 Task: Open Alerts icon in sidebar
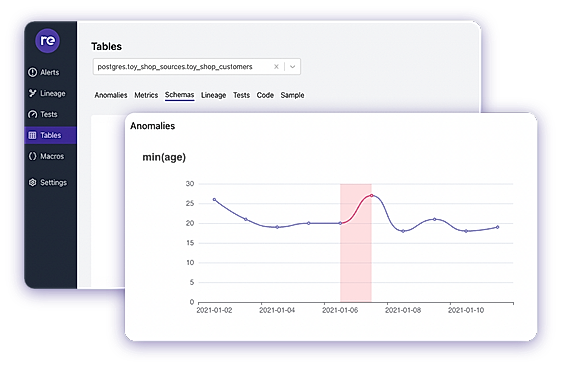click(x=33, y=72)
